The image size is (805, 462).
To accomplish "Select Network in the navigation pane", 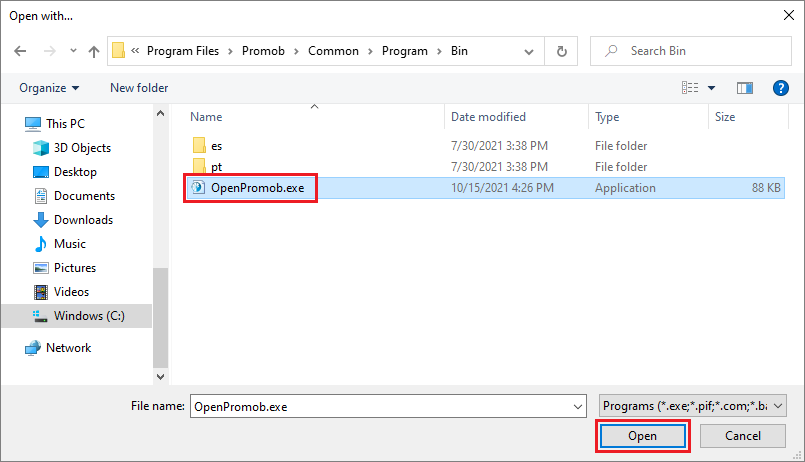I will coord(68,348).
